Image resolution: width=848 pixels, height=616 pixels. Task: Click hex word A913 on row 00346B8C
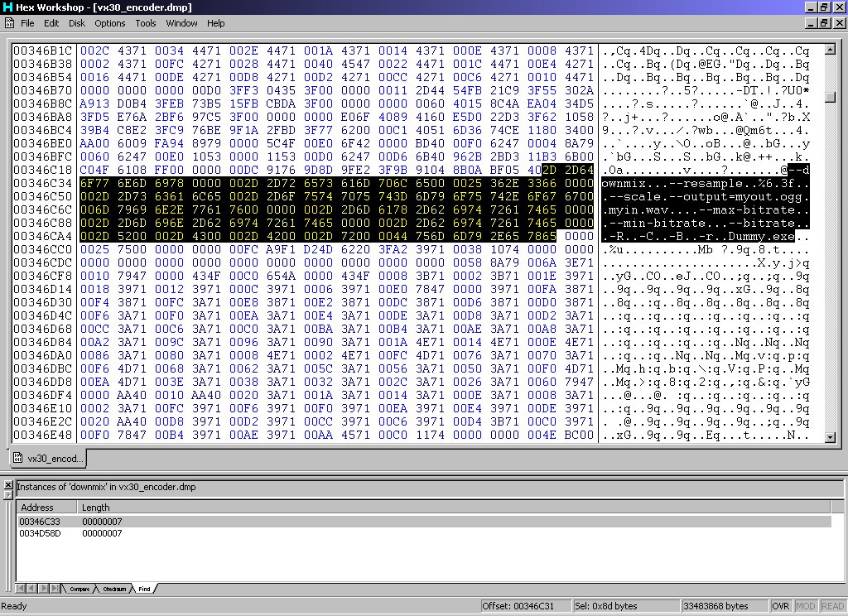point(94,103)
